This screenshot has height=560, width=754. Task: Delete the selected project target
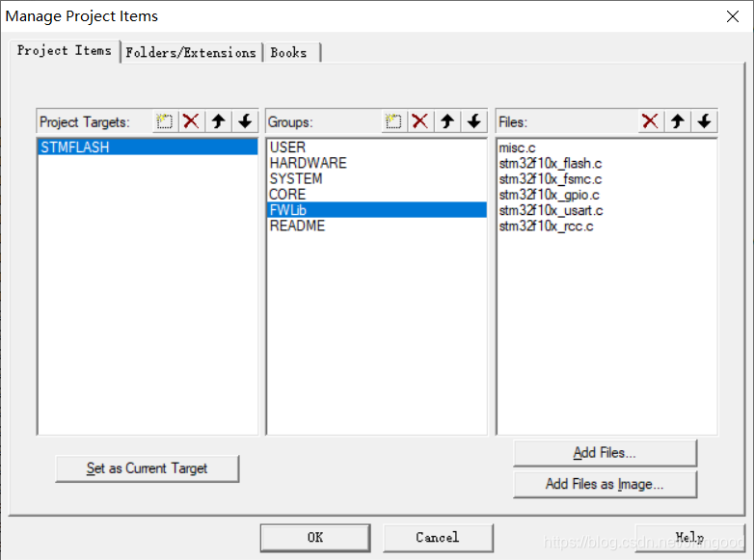(191, 121)
